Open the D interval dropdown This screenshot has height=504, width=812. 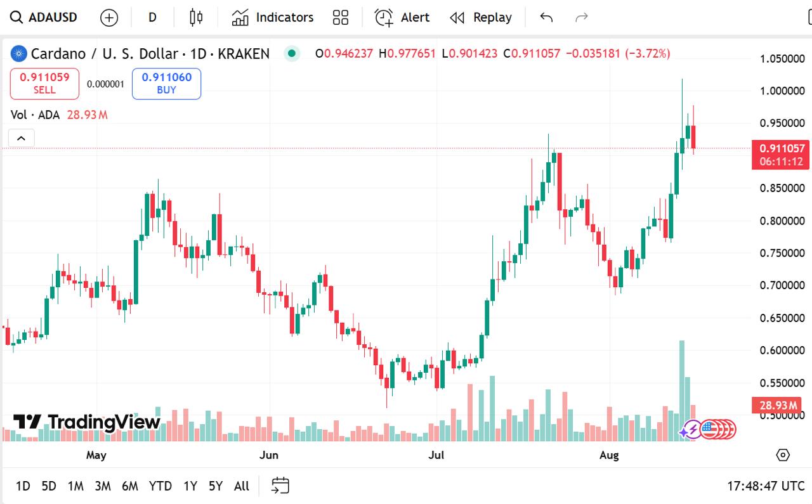(x=152, y=18)
